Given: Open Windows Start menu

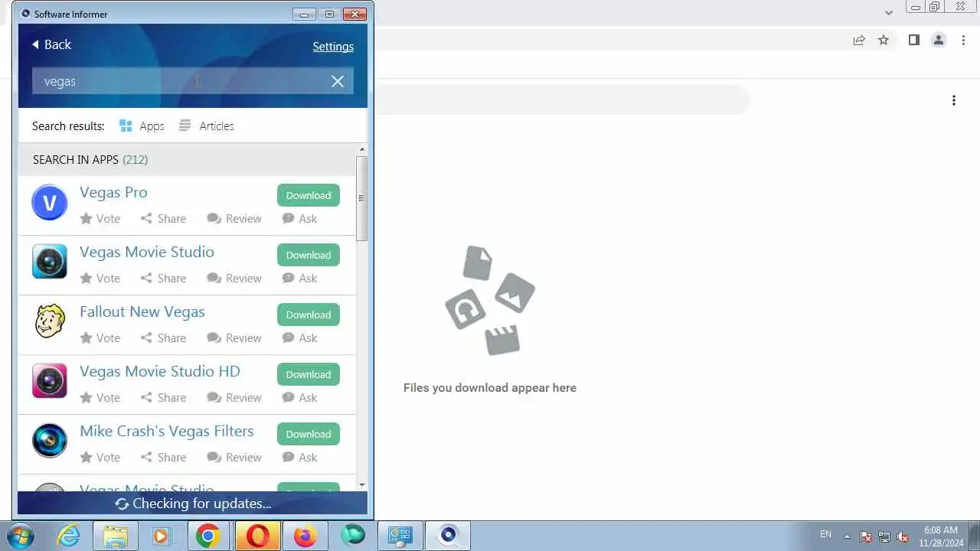Looking at the screenshot, I should click(x=21, y=536).
